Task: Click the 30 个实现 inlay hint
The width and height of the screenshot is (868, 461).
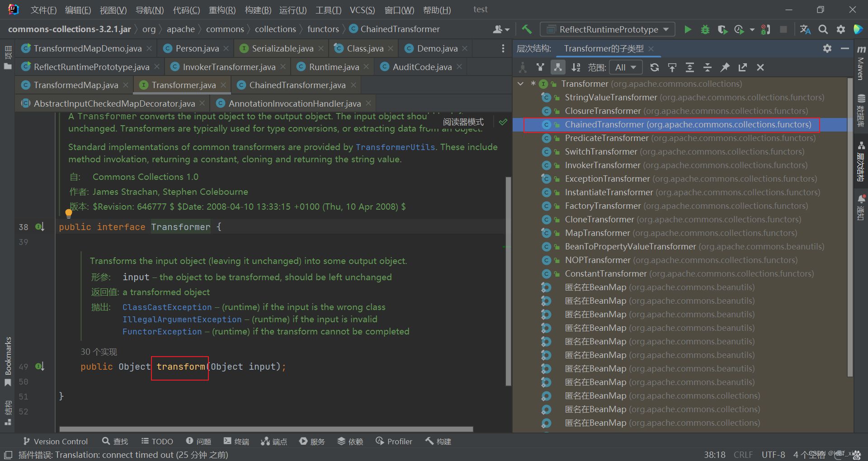Action: 99,352
